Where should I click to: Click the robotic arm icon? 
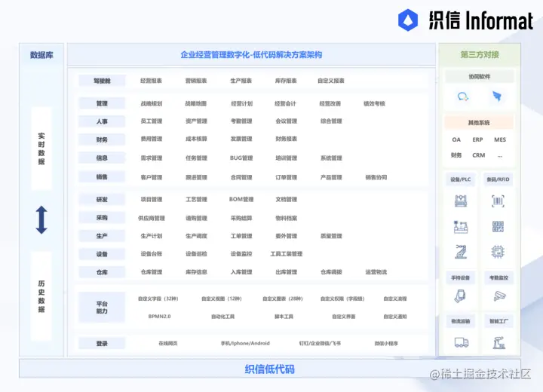[x=461, y=252]
